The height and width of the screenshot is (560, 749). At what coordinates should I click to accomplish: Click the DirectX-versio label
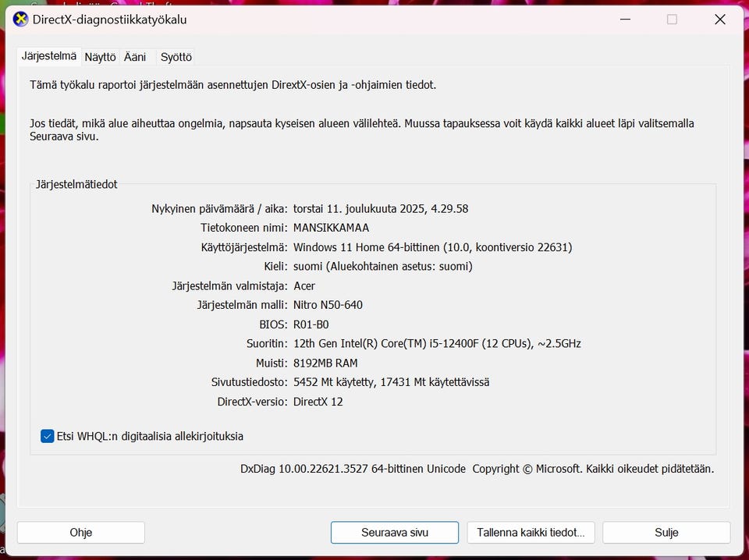pyautogui.click(x=252, y=402)
